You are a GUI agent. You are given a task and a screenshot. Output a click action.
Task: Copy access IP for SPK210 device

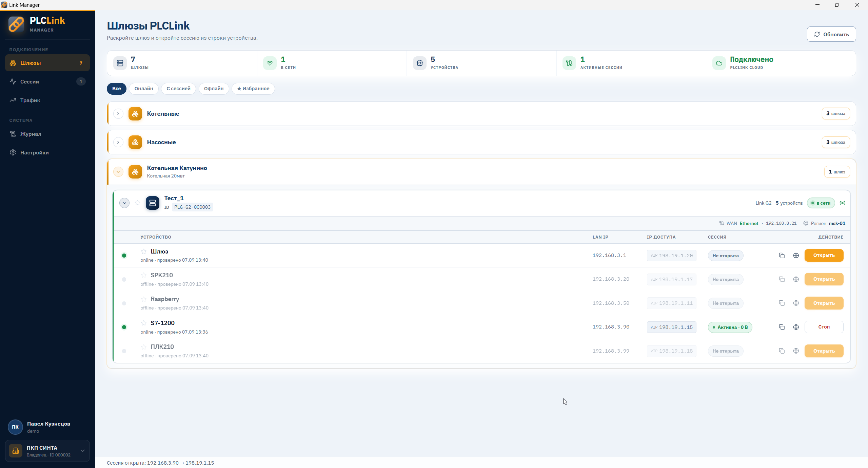tap(782, 279)
